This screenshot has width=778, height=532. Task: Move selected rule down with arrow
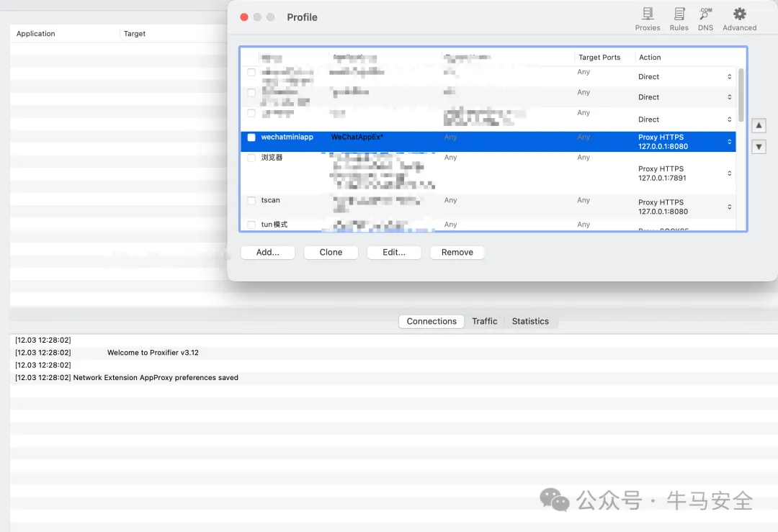point(759,147)
